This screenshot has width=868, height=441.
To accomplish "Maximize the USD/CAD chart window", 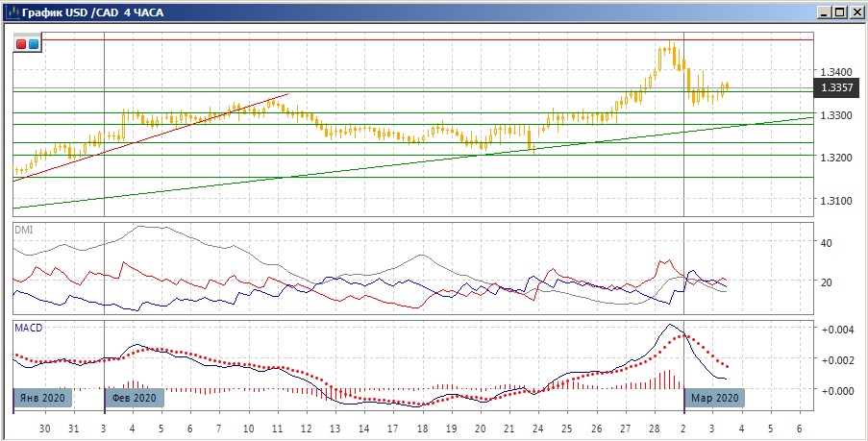I will tap(839, 12).
